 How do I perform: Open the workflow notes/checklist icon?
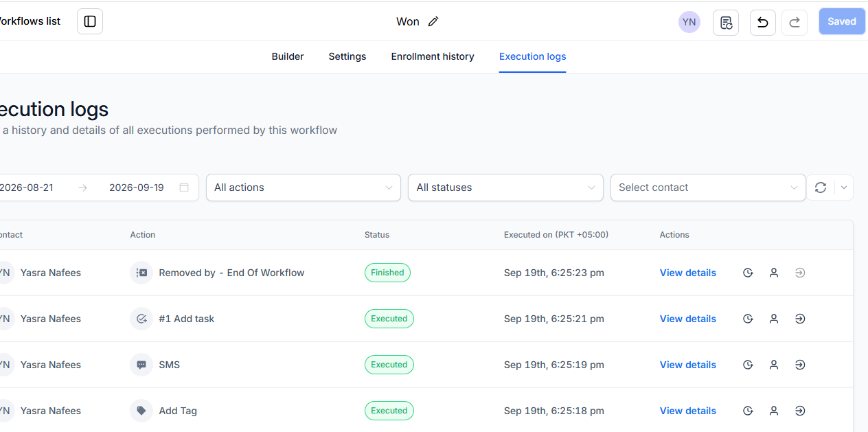726,22
